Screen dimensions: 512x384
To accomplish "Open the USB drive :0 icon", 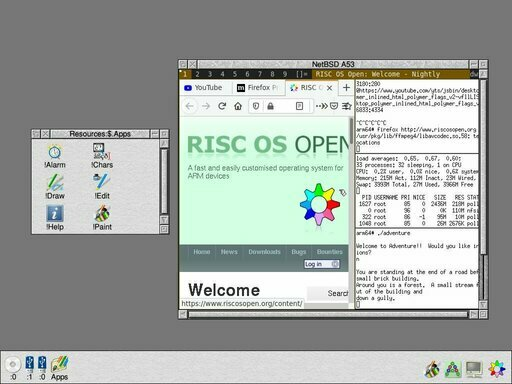I will [42, 368].
